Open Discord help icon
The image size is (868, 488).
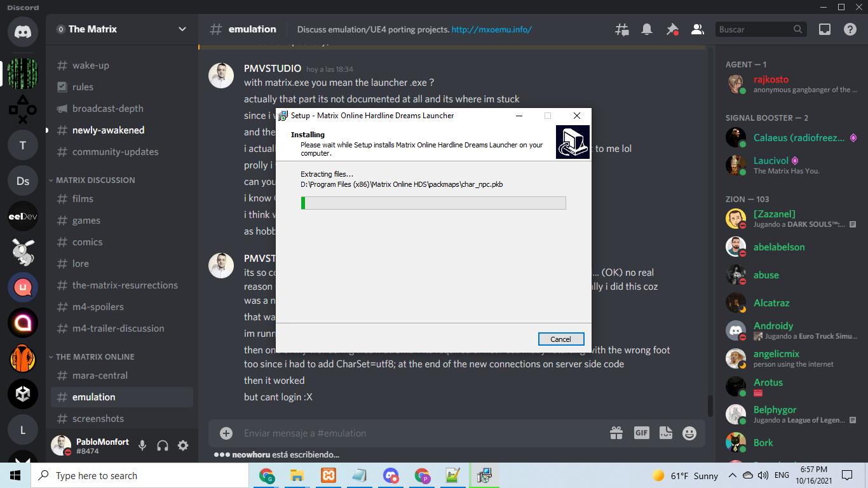[850, 29]
